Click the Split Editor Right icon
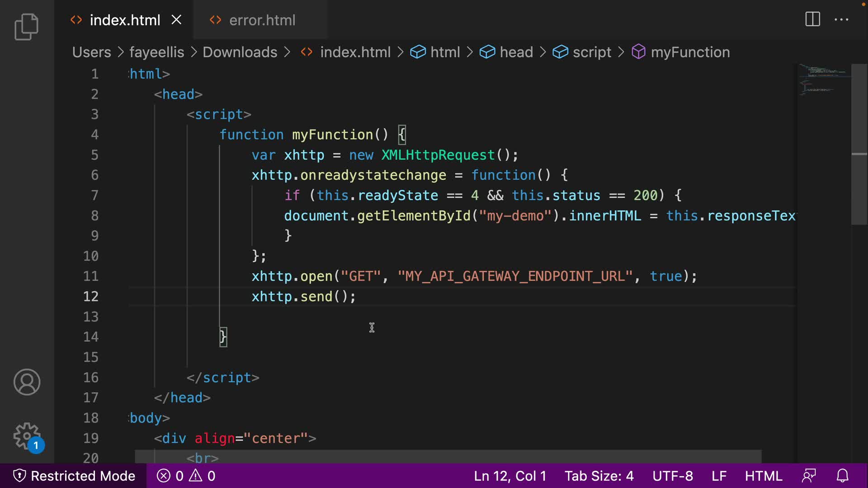Screen dimensions: 868x488 pos(812,19)
